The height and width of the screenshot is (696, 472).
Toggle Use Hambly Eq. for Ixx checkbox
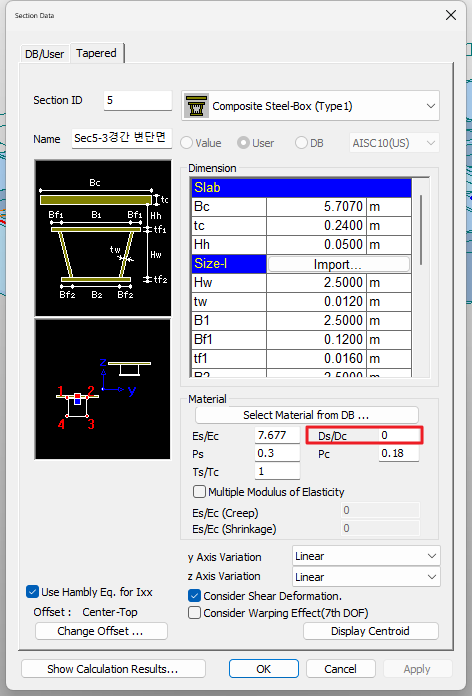click(x=32, y=592)
